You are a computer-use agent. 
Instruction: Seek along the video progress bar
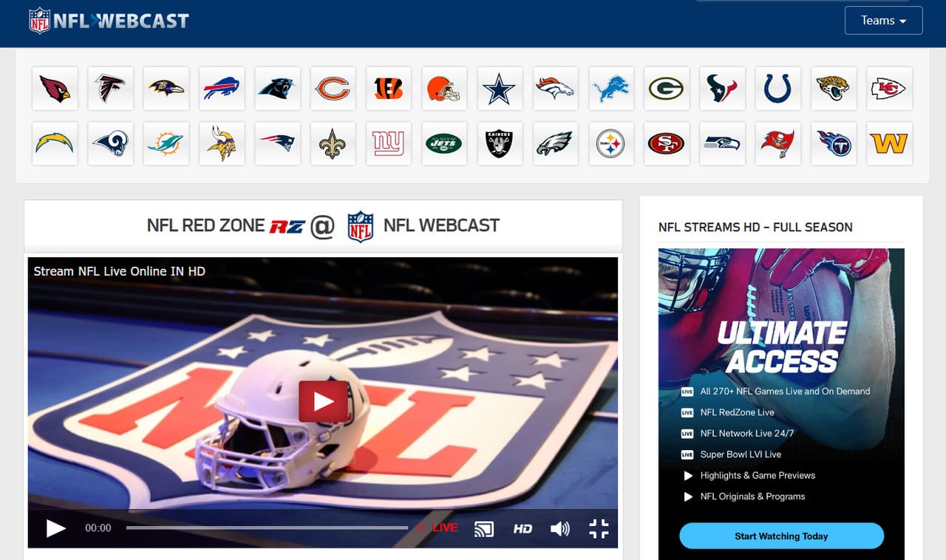[x=267, y=527]
